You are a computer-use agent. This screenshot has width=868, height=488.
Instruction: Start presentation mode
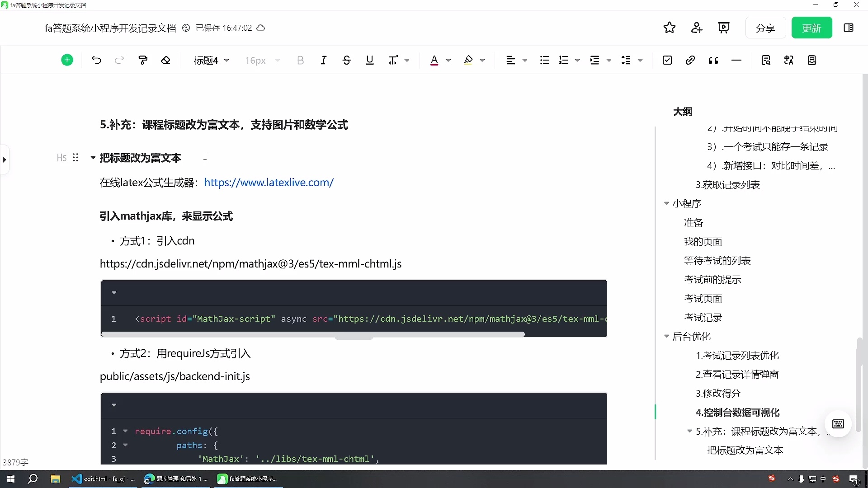point(724,28)
